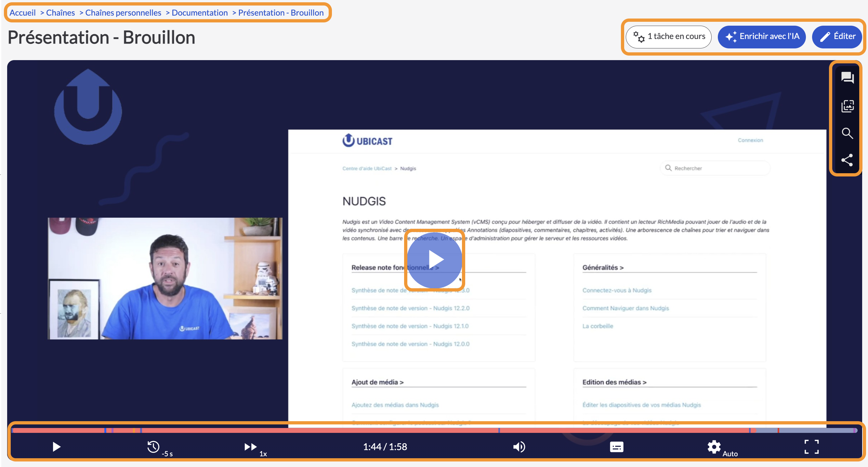Click 'Ajoutez des médias dans Nudgis'
Viewport: 868px width, 467px height.
click(395, 405)
